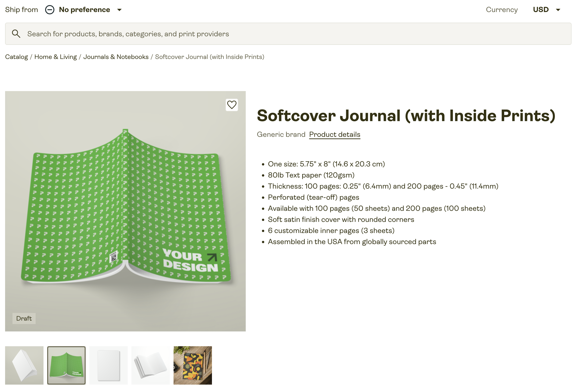The width and height of the screenshot is (578, 392).
Task: Click the main green journal product image
Action: coord(125,211)
